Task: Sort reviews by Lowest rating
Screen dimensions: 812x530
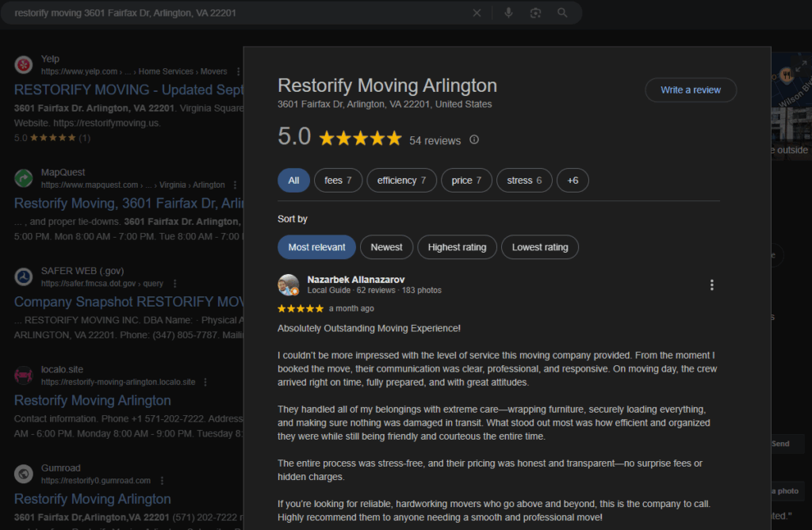Action: point(539,247)
